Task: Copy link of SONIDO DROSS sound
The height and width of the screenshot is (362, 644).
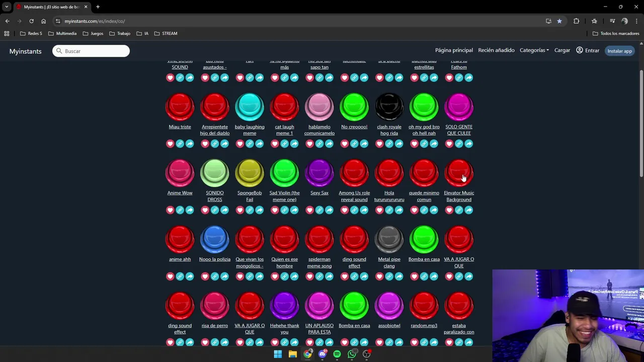Action: 215,210
